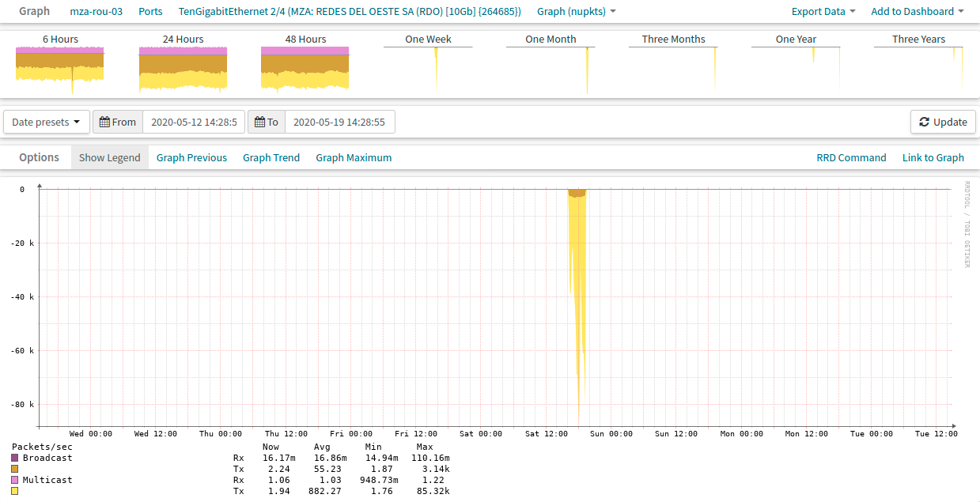Open the Export Data menu
980x502 pixels.
pyautogui.click(x=823, y=12)
